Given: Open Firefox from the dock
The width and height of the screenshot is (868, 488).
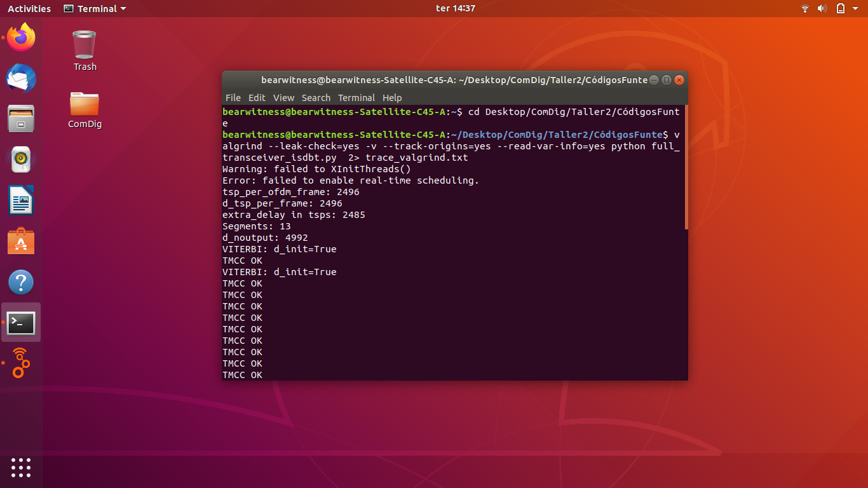Looking at the screenshot, I should coord(21,37).
